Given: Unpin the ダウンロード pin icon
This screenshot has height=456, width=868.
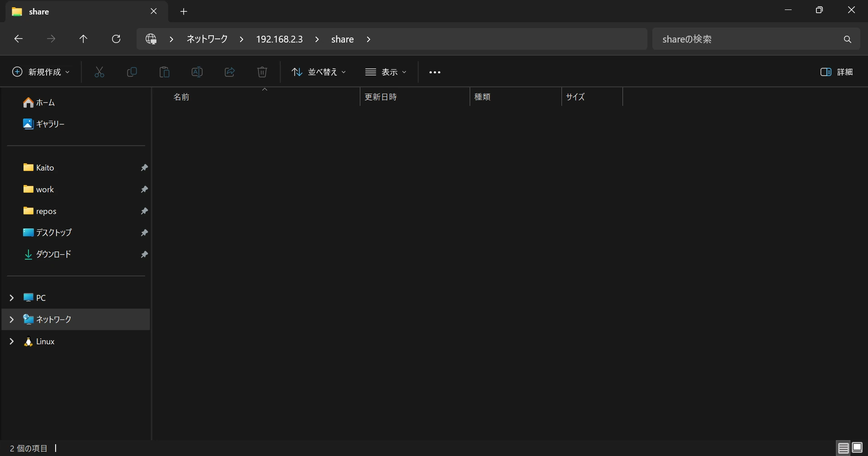Looking at the screenshot, I should coord(144,255).
